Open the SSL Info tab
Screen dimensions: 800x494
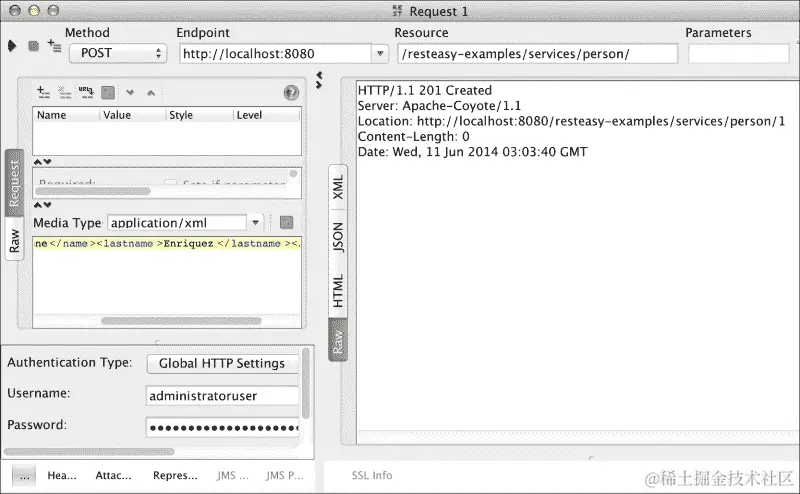point(372,476)
